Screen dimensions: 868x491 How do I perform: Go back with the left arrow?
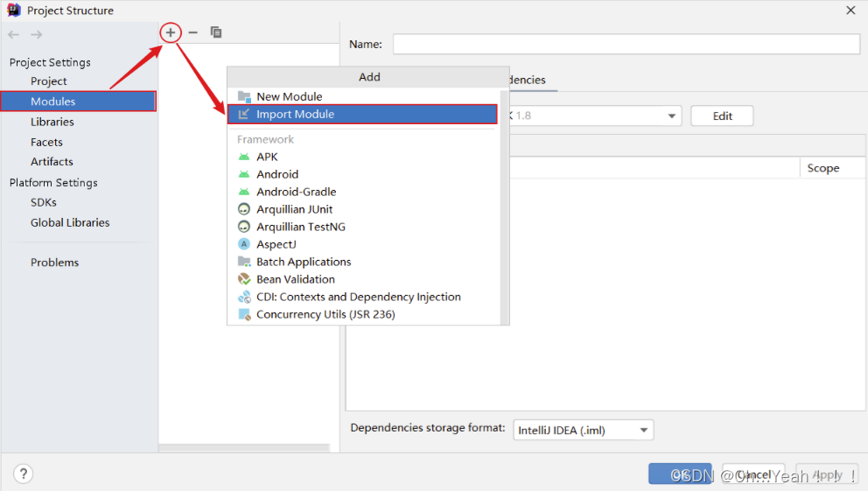14,34
